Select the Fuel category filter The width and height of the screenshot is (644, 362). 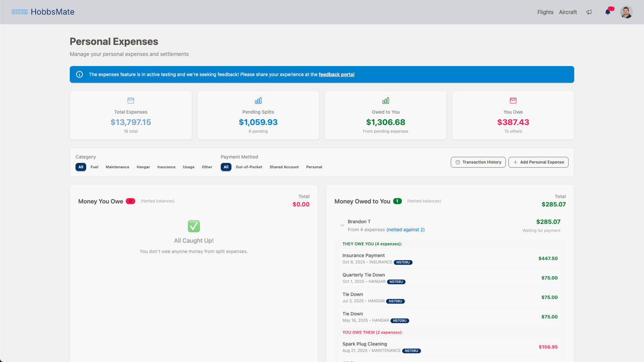click(x=94, y=167)
